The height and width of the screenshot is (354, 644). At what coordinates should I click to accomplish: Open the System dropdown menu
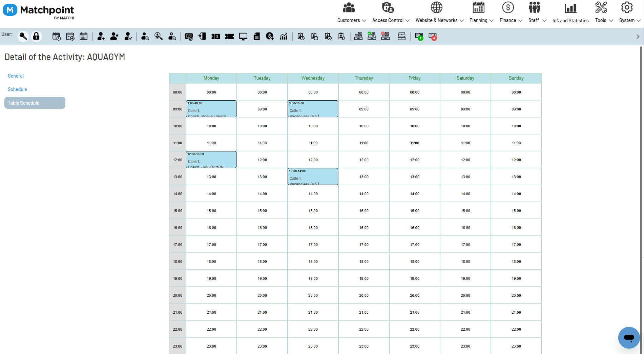[x=630, y=13]
